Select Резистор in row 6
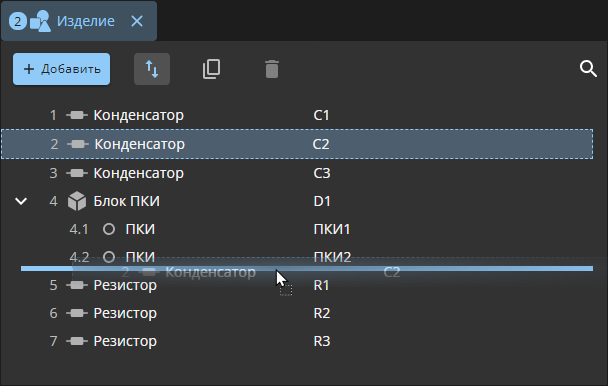 tap(125, 313)
